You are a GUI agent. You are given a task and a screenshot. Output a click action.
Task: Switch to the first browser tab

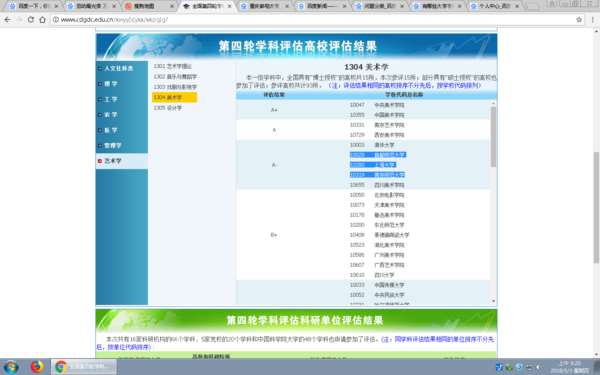click(33, 6)
